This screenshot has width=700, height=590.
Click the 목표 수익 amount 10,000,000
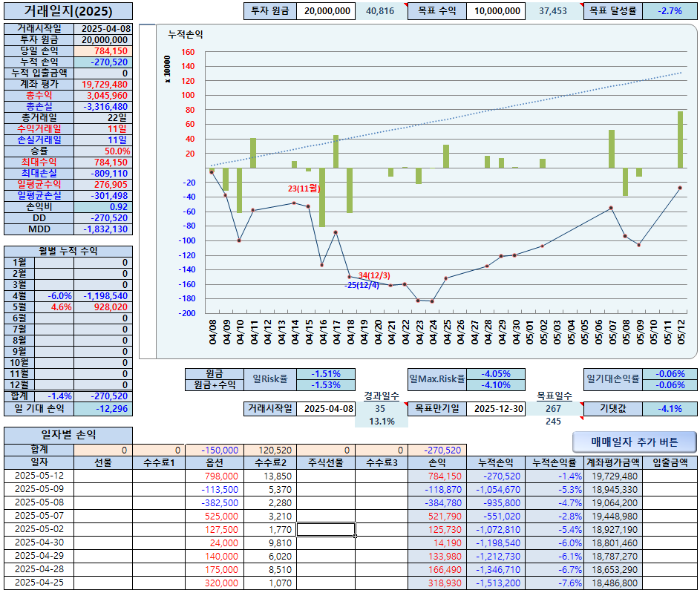(x=496, y=11)
